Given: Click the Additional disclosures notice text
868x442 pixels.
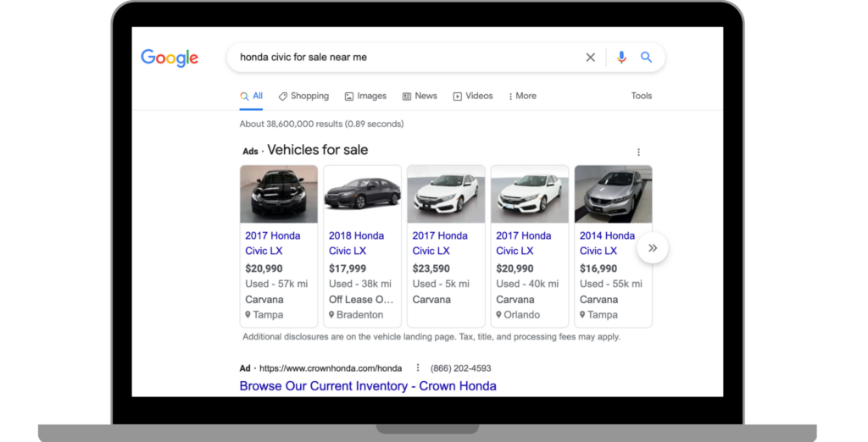Looking at the screenshot, I should 431,337.
